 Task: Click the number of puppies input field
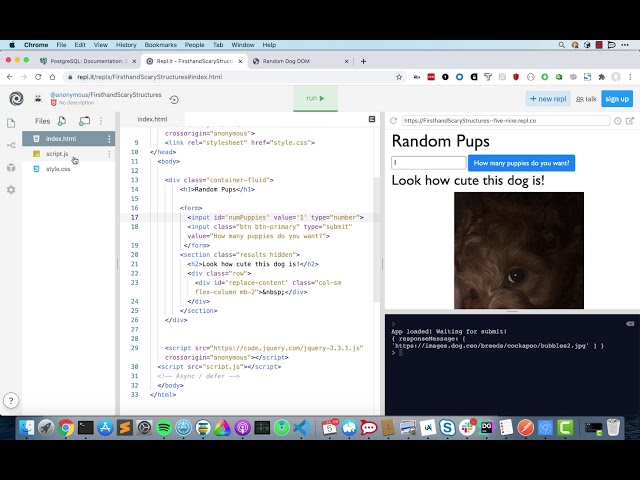click(429, 163)
